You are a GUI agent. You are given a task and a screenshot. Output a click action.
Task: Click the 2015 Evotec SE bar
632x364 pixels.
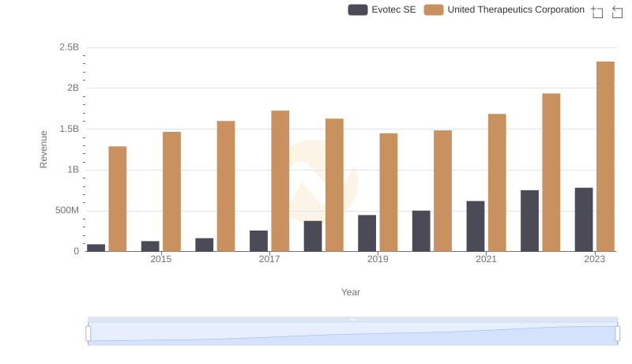150,246
